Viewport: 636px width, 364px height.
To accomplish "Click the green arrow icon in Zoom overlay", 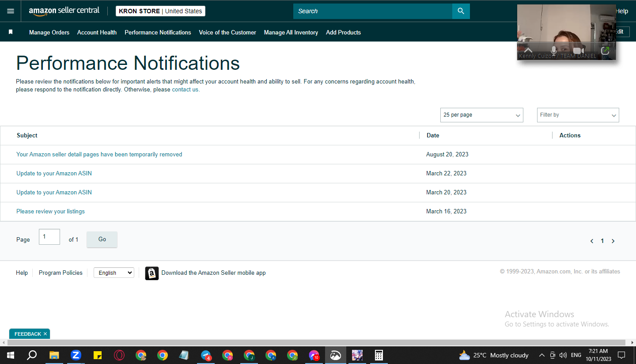I will click(x=605, y=51).
